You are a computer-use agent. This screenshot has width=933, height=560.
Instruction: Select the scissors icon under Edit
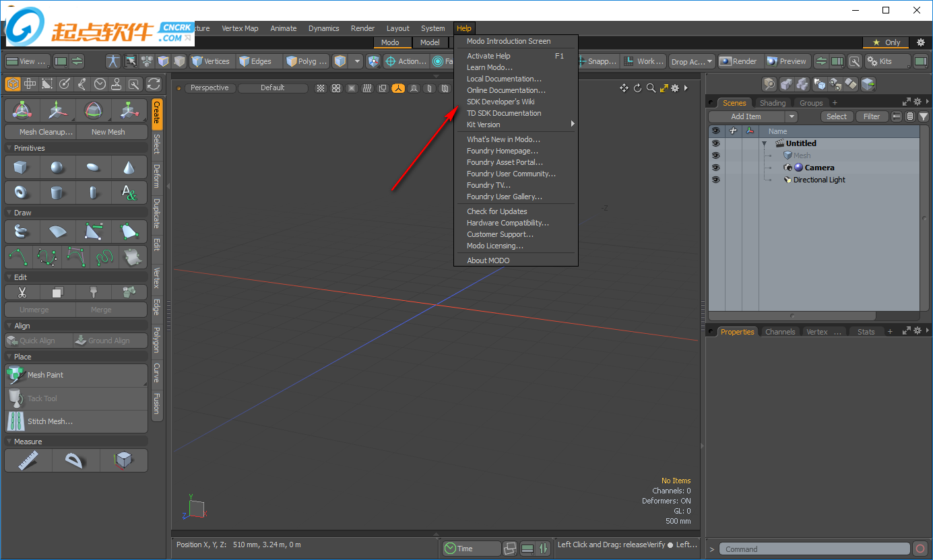(22, 292)
